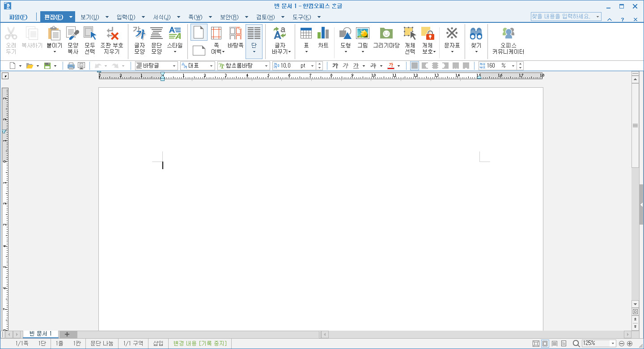The height and width of the screenshot is (349, 644).
Task: Click Change Case (글자 바꾸기) button
Action: tap(281, 40)
